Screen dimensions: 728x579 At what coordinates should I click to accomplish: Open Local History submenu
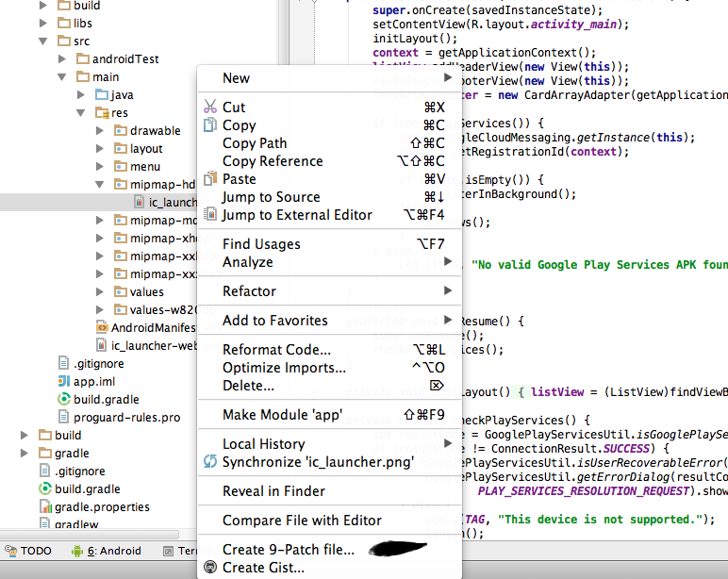(330, 444)
